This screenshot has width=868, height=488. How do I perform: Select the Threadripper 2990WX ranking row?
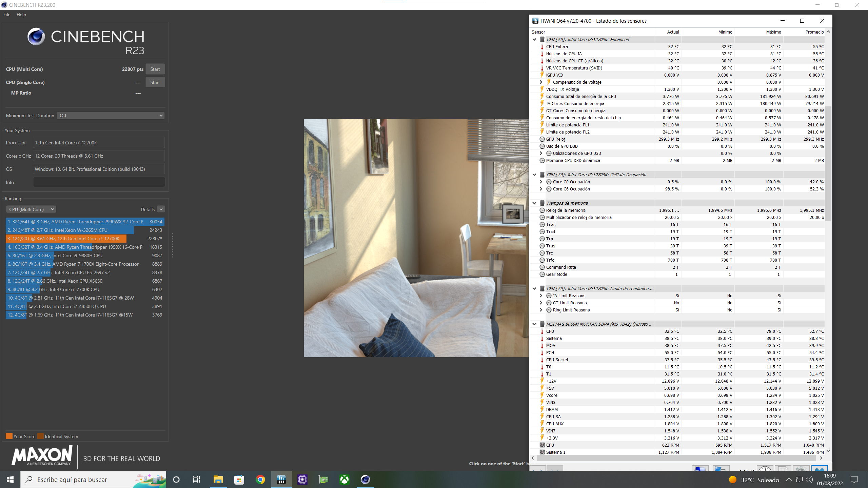point(85,222)
